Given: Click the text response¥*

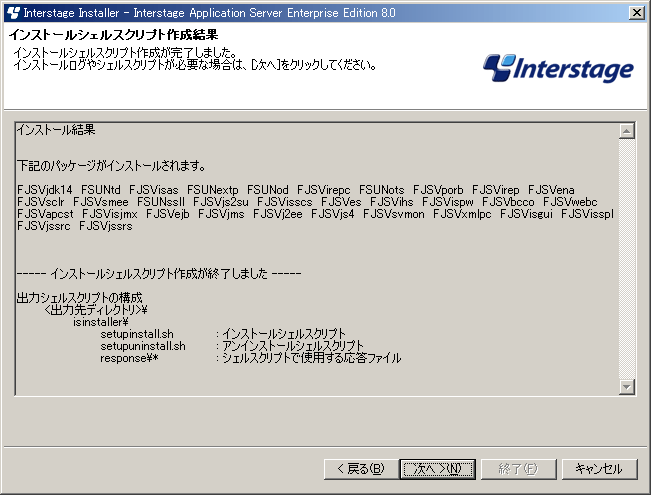Looking at the screenshot, I should 129,358.
